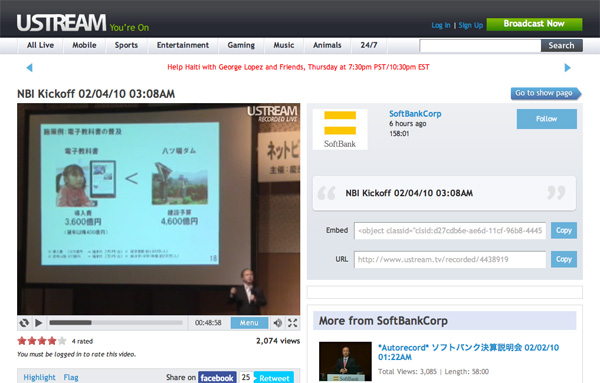Image resolution: width=600 pixels, height=383 pixels.
Task: Rate video with the fifth star
Action: click(x=62, y=341)
